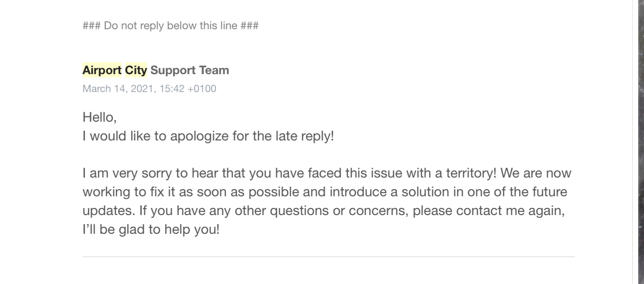Click the 'Do not reply below this line' text
Image resolution: width=644 pixels, height=284 pixels.
(170, 26)
